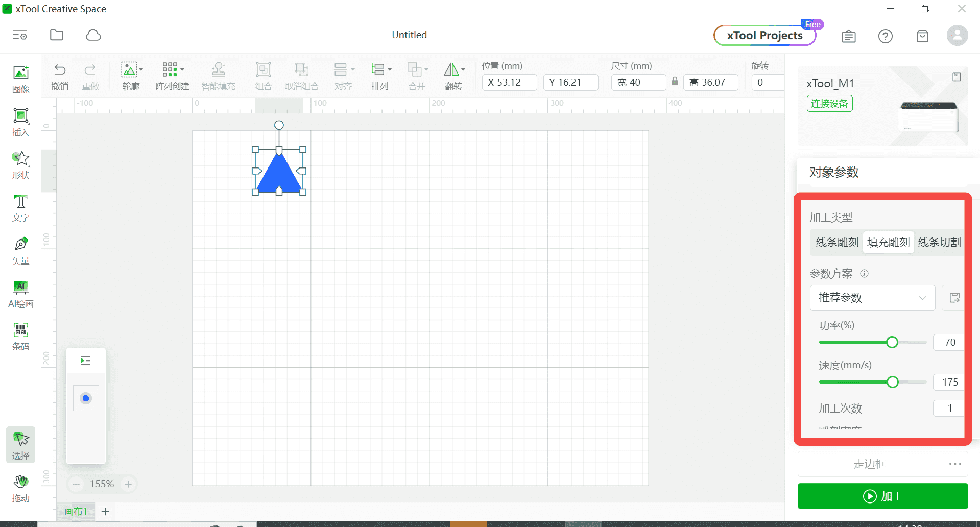Zoom in with plus button
Image resolution: width=980 pixels, height=527 pixels.
[x=128, y=484]
